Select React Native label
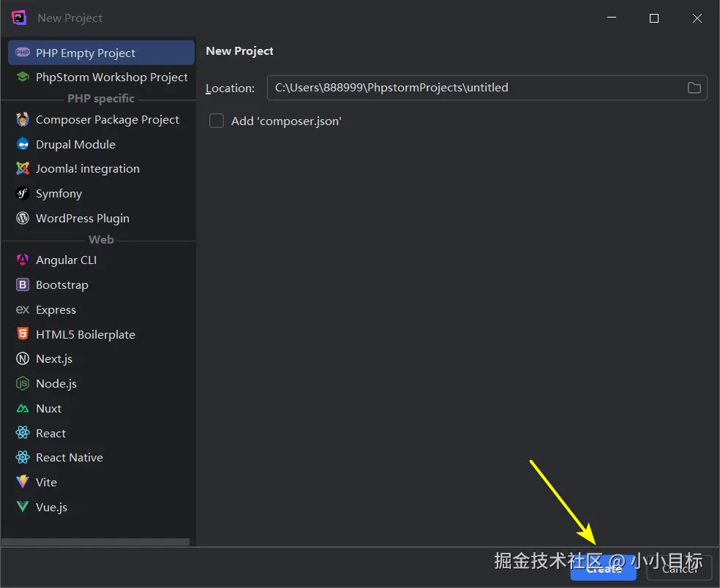720x588 pixels. click(70, 458)
